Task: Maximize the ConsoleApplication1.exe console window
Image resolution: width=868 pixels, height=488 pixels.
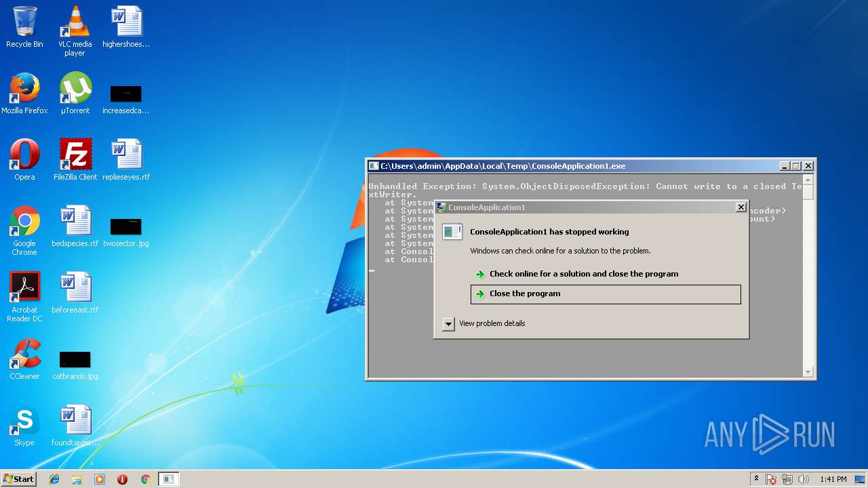Action: 796,166
